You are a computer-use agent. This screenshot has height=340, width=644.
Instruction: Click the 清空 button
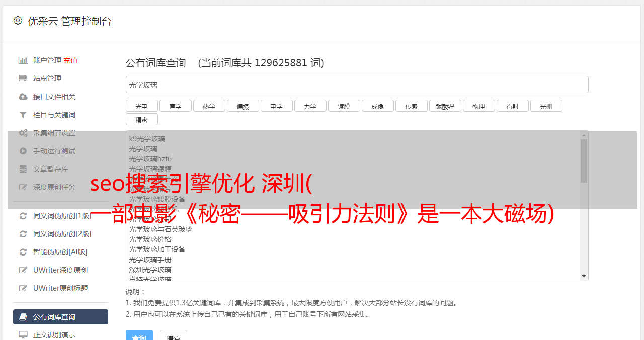[x=174, y=336]
